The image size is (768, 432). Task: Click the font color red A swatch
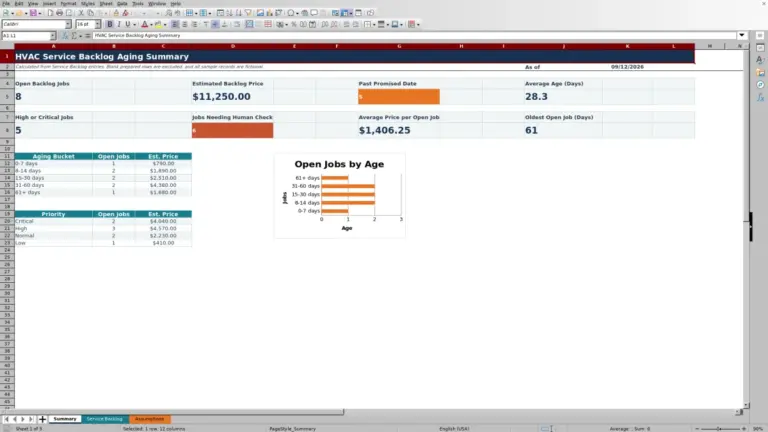(x=144, y=24)
